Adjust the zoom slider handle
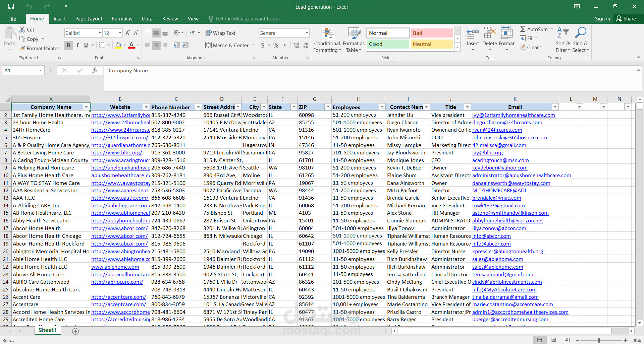 click(599, 340)
